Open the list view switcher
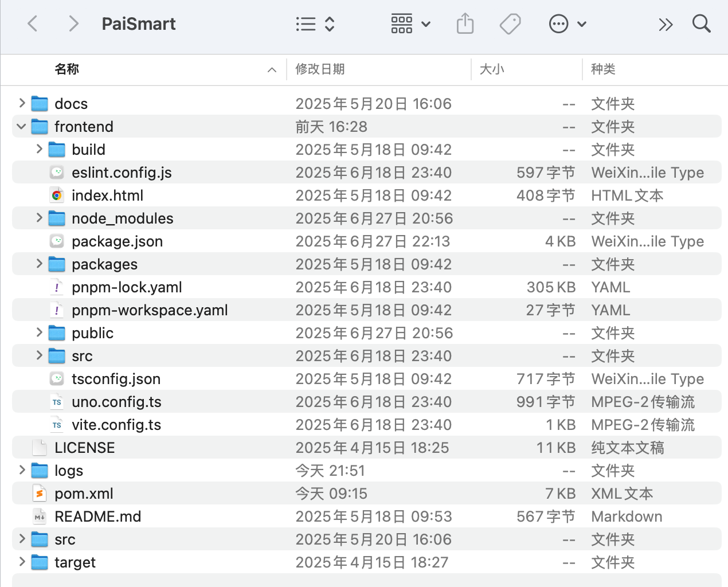The image size is (728, 587). [315, 24]
